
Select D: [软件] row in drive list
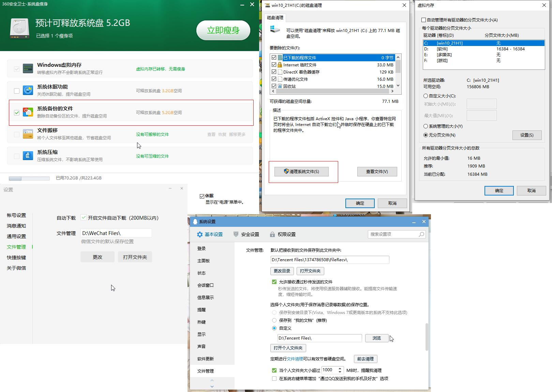pos(483,49)
